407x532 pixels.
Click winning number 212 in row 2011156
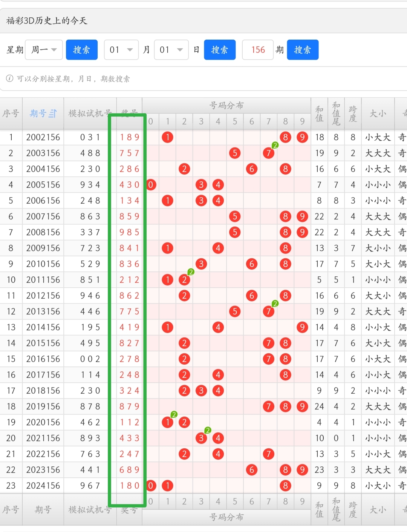[x=129, y=280]
